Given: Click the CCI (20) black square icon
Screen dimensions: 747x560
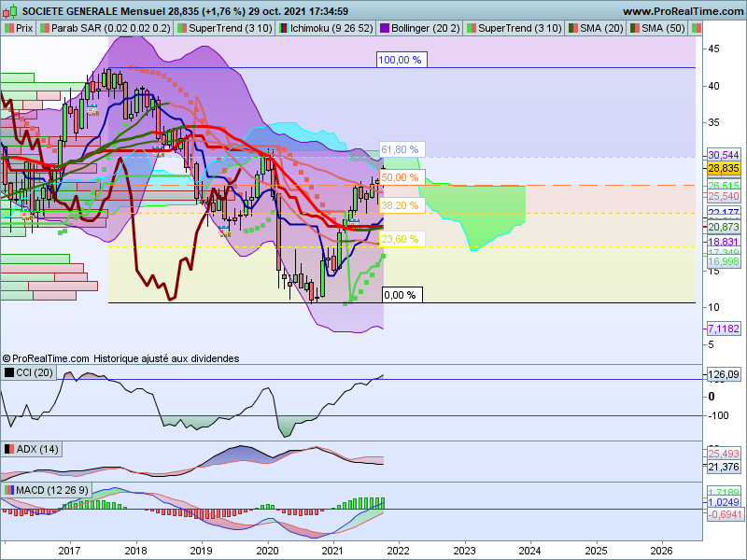Looking at the screenshot, I should coord(9,372).
